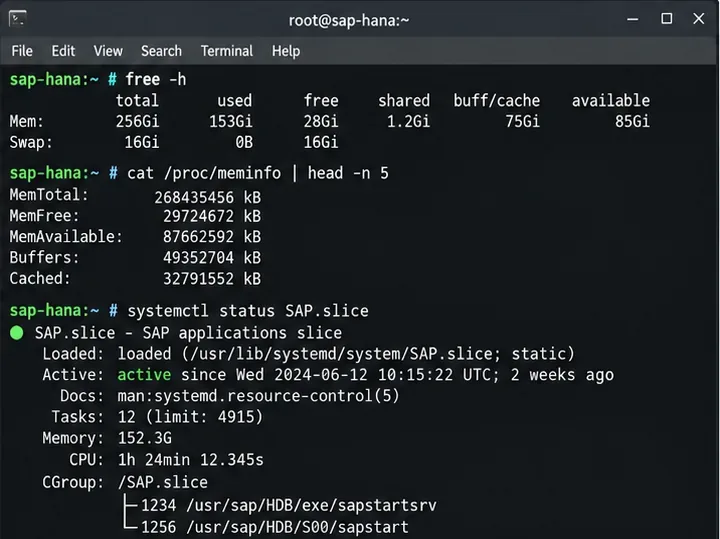Click the 'buff/cache' column header
Screen dimensions: 720x539
tap(497, 101)
